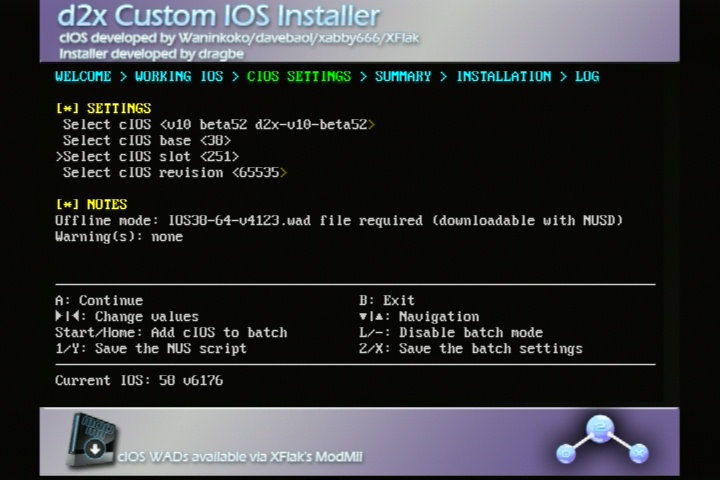
Task: Select the SUMMARY step
Action: (x=403, y=76)
